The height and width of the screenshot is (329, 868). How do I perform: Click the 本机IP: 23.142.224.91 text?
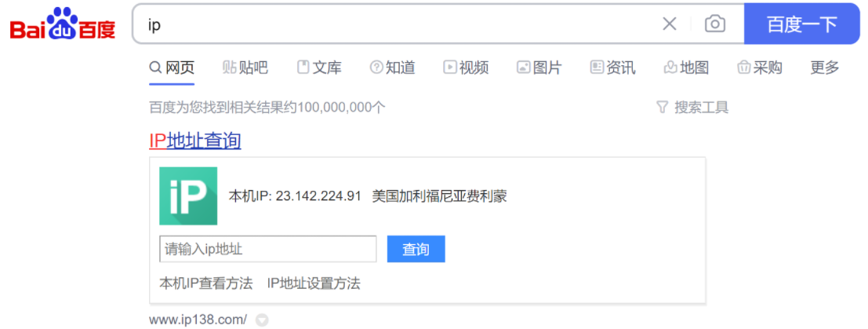[295, 196]
